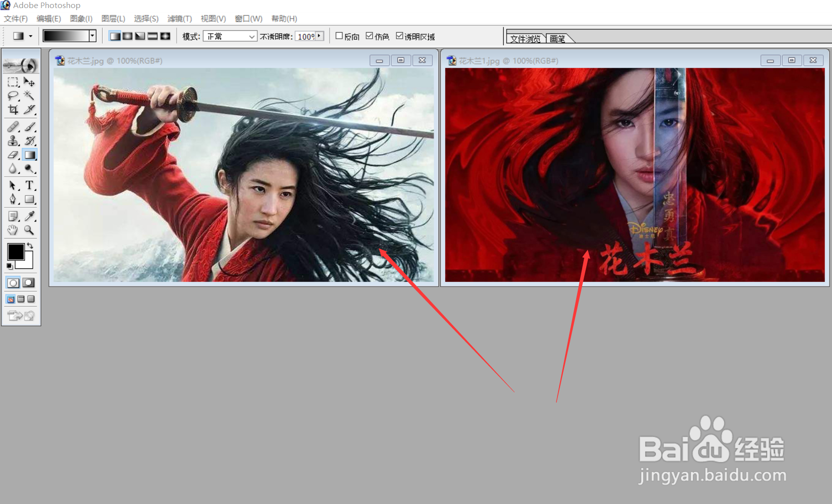Select the Pen tool
Viewport: 832px width, 504px height.
point(13,199)
